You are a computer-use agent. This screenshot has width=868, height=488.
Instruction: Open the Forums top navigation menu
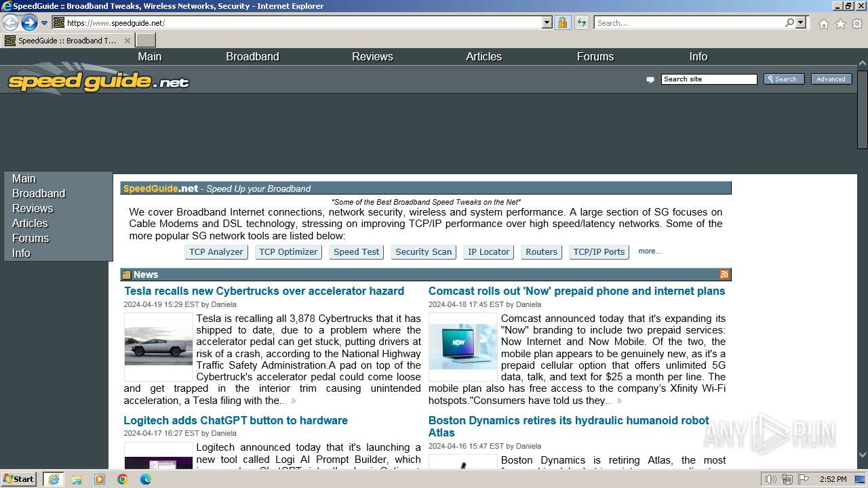click(x=595, y=57)
